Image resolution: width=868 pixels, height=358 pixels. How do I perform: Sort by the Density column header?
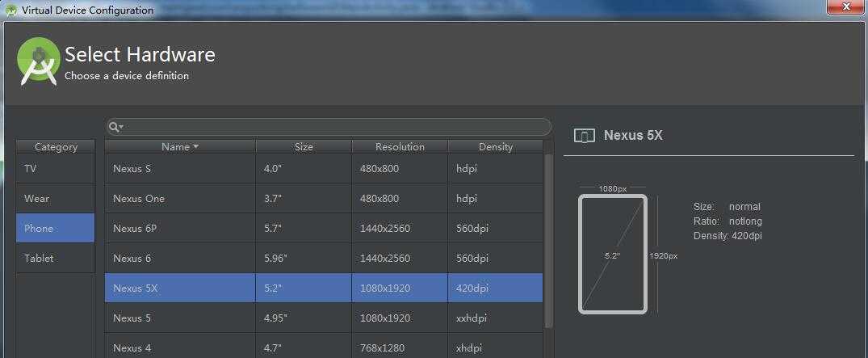coord(496,147)
